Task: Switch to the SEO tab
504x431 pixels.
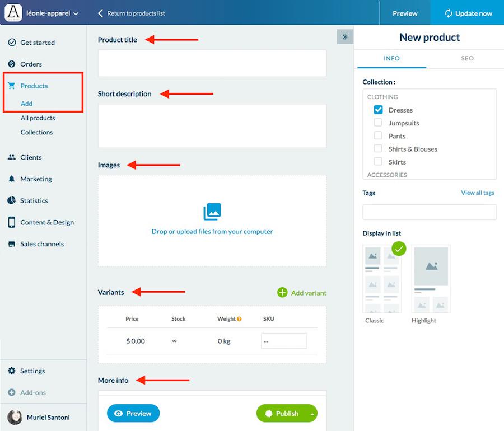Action: coord(467,58)
